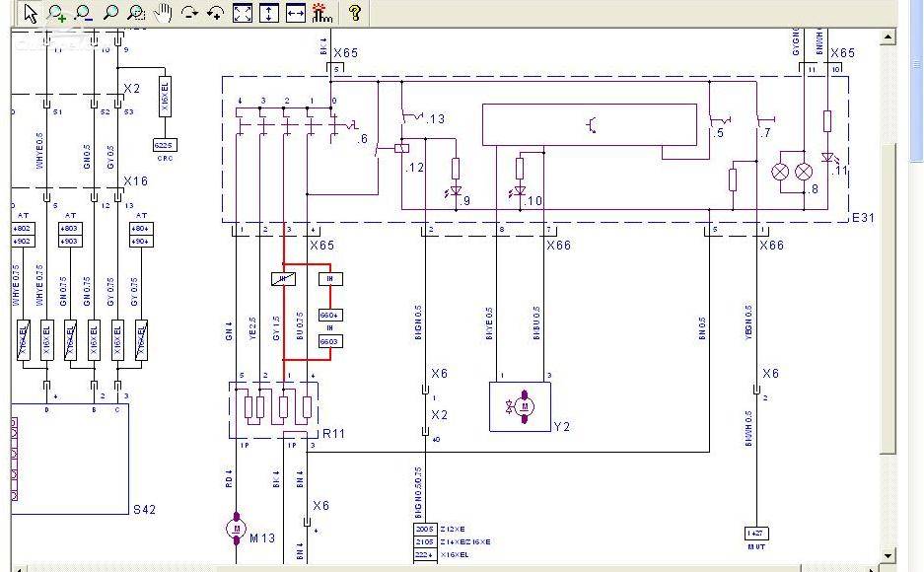Click the YEGN 0.5 wire label
The image size is (924, 572).
[749, 322]
